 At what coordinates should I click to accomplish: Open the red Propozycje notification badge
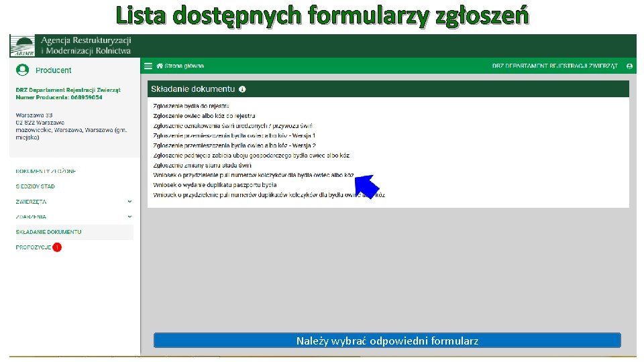(57, 247)
